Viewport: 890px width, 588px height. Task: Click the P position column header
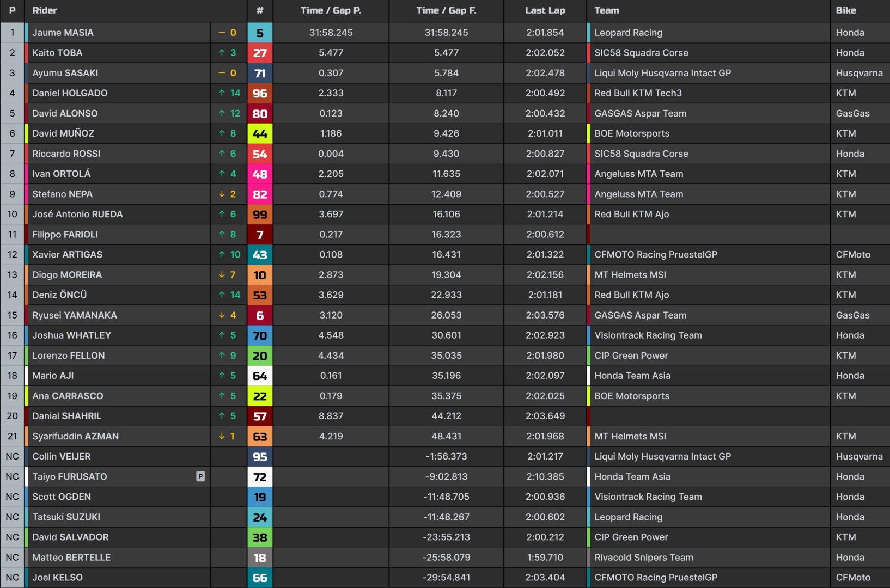(13, 10)
